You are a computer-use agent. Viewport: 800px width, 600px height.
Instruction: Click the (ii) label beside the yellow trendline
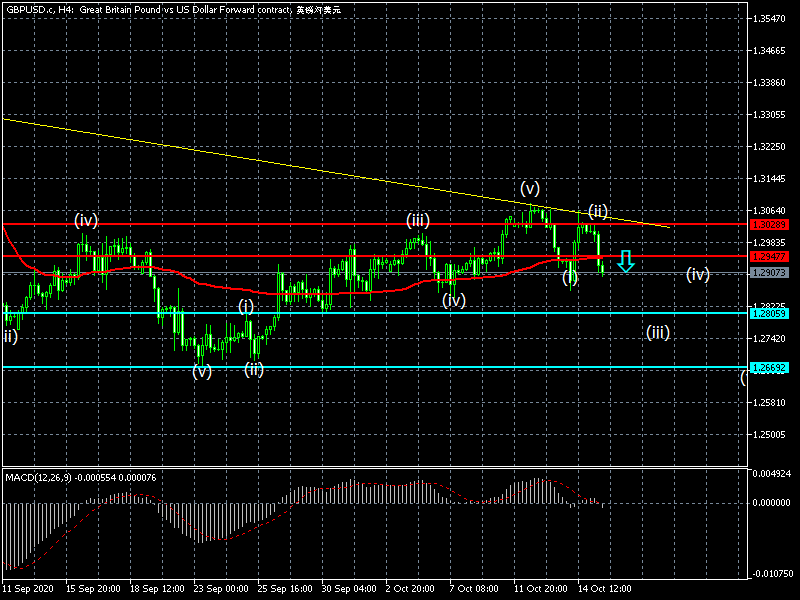598,210
